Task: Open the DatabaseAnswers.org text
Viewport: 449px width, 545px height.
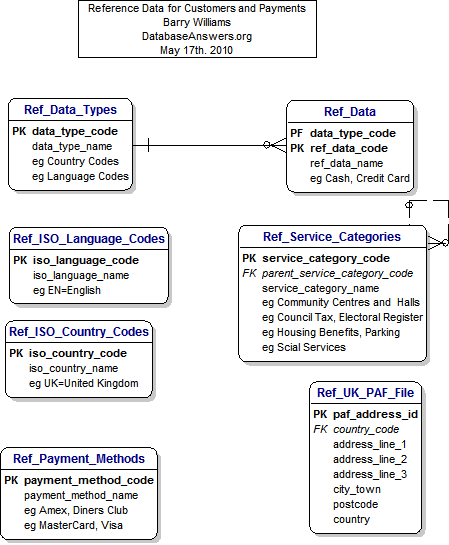Action: (x=197, y=36)
